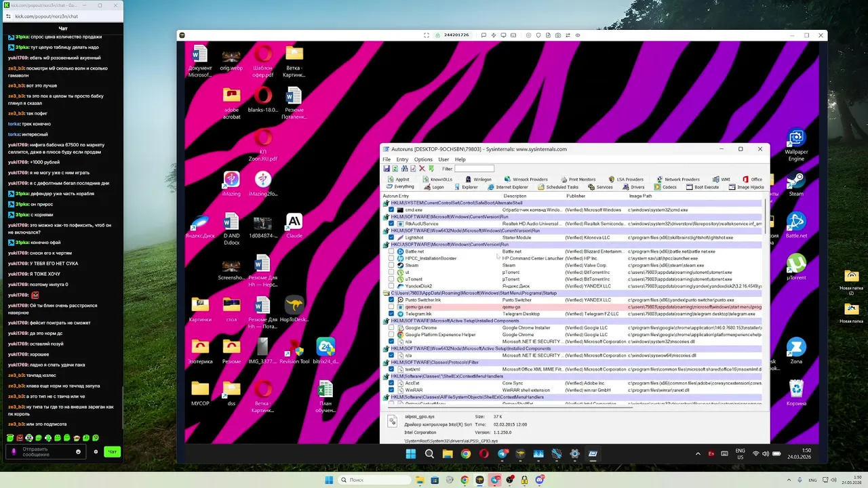Screen dimensions: 868x488
Task: Select the Claude desktop shortcut icon
Action: 294,226
